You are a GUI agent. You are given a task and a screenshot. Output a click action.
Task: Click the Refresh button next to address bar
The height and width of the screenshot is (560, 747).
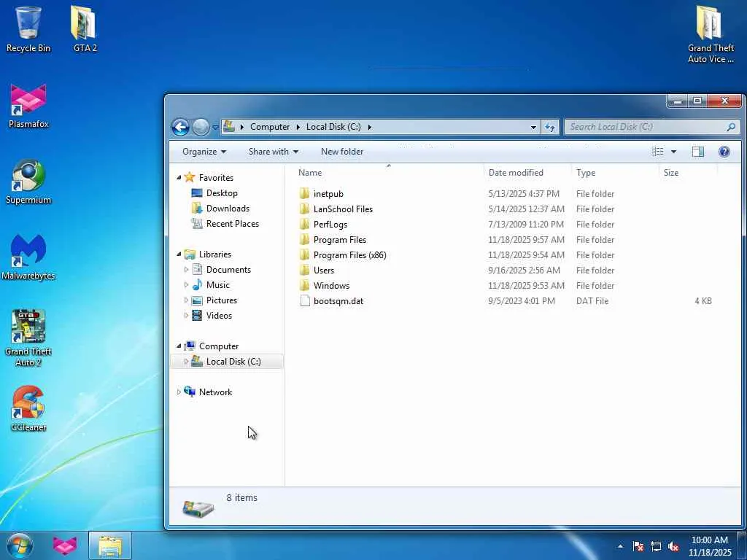coord(550,127)
